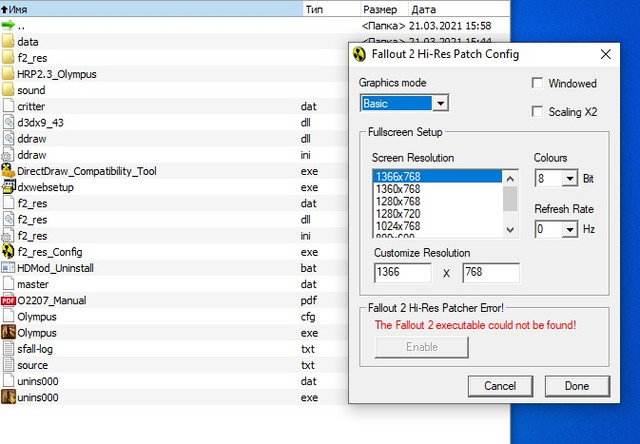640x444 pixels.
Task: Select the sfall-log file name
Action: pyautogui.click(x=35, y=349)
